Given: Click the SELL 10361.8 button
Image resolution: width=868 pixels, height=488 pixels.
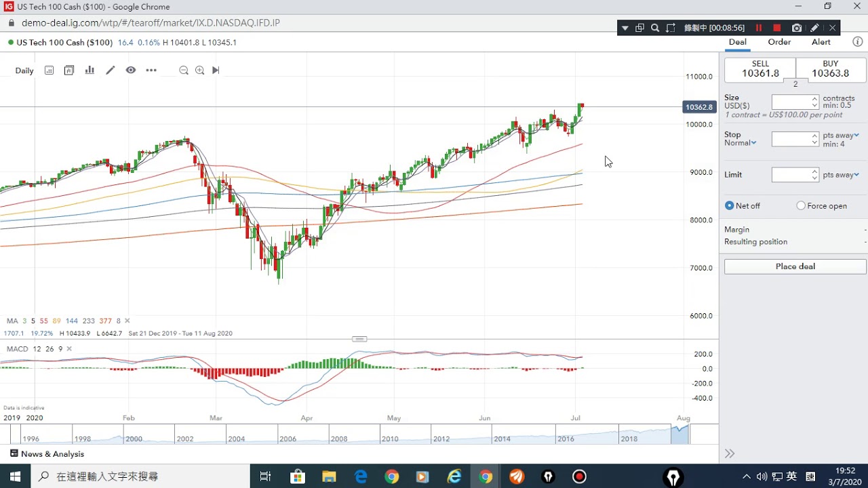Looking at the screenshot, I should (x=760, y=69).
